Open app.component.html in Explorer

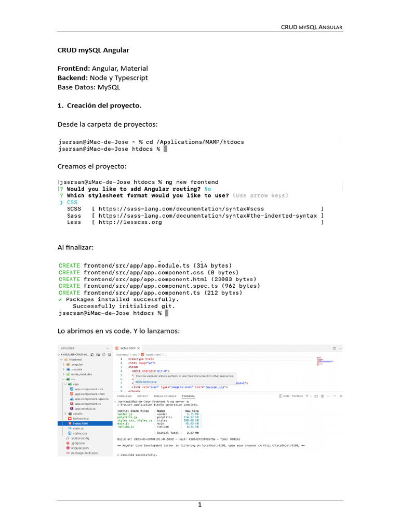pos(87,394)
